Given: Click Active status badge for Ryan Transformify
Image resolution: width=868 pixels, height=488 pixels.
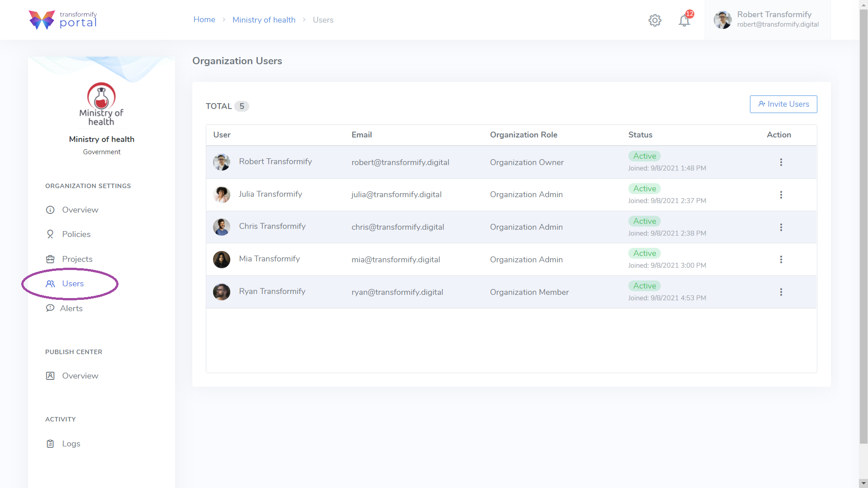Looking at the screenshot, I should coord(644,286).
